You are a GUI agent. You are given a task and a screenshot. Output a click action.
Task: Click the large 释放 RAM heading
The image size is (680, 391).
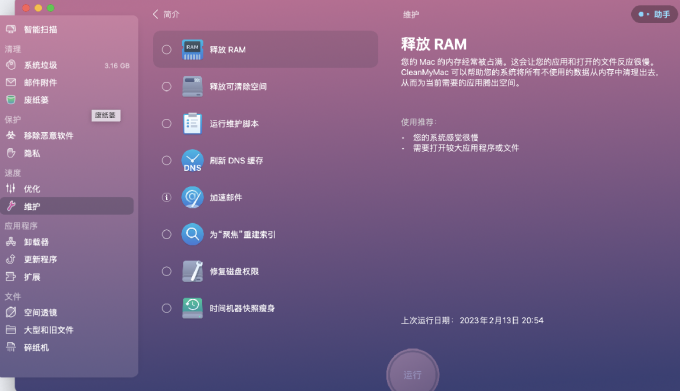coord(434,44)
